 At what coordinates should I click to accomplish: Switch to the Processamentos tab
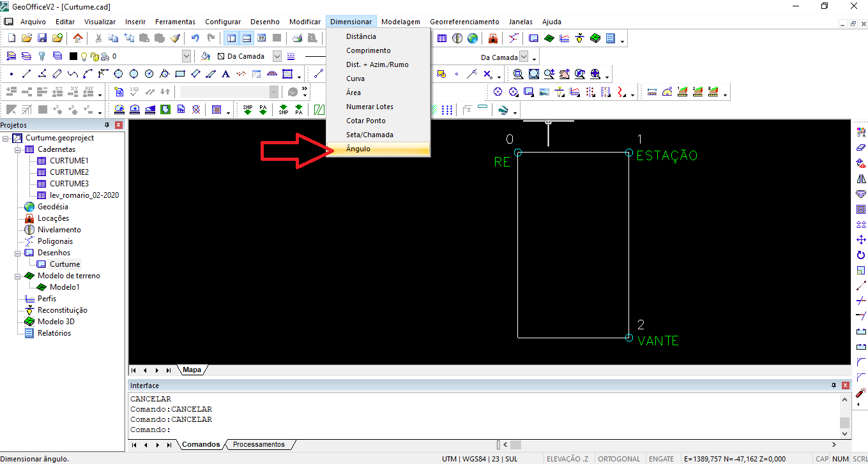[259, 444]
